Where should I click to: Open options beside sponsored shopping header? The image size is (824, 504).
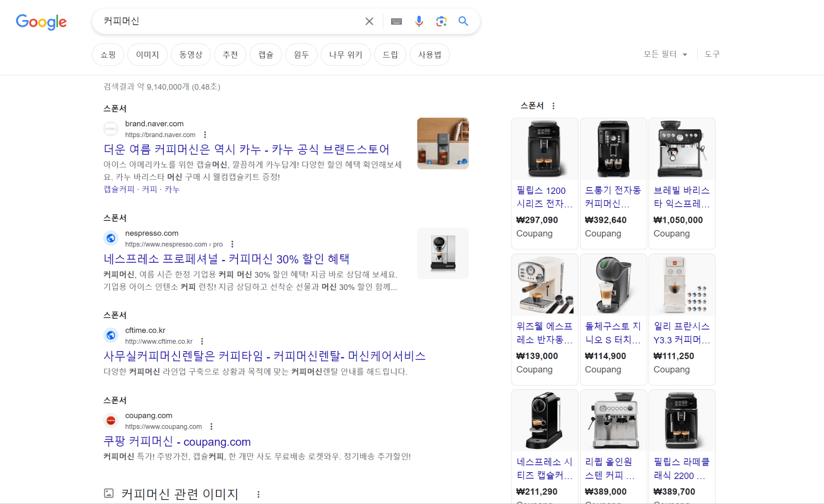point(554,106)
